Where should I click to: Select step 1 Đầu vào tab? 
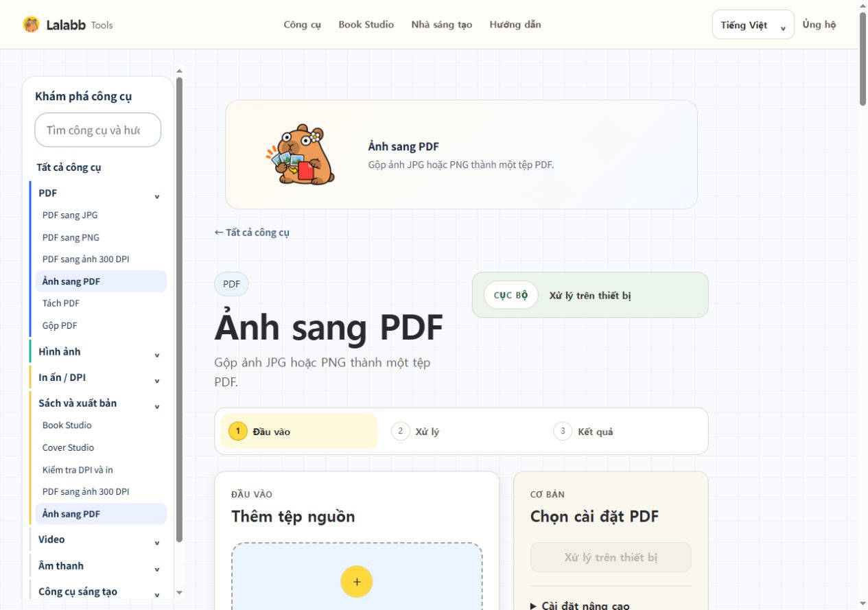[x=299, y=431]
